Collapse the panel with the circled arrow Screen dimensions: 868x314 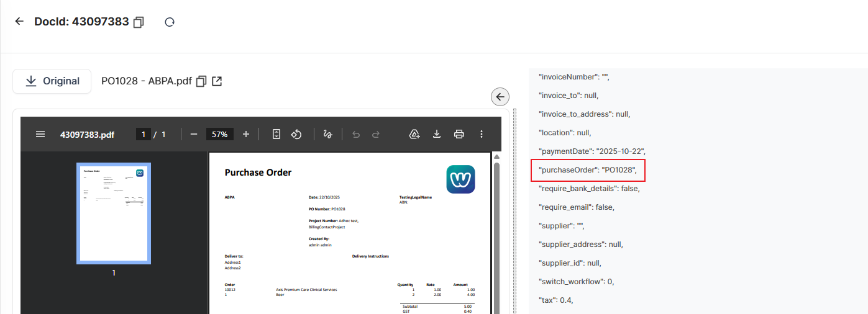500,97
